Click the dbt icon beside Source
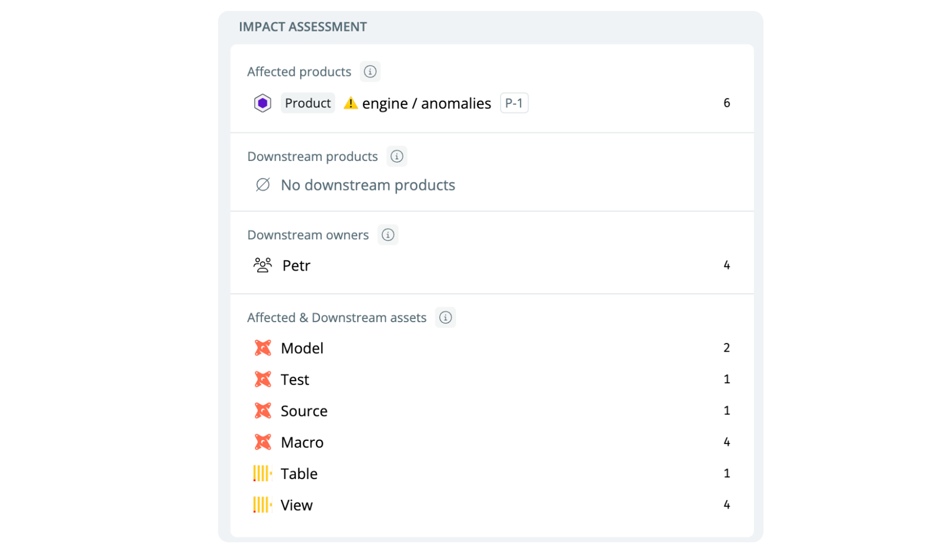947x560 pixels. coord(263,410)
